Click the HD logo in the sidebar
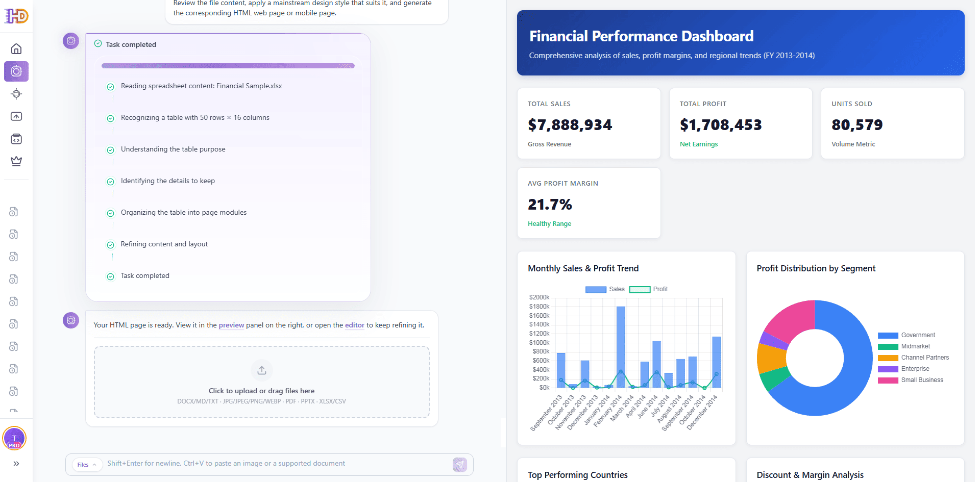The image size is (980, 482). 16,16
